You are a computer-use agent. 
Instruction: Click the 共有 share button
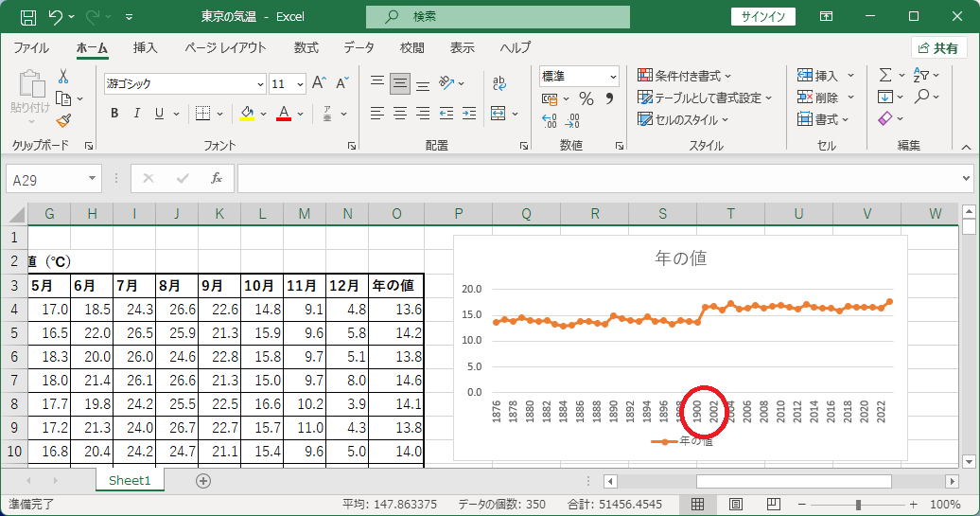pos(938,48)
